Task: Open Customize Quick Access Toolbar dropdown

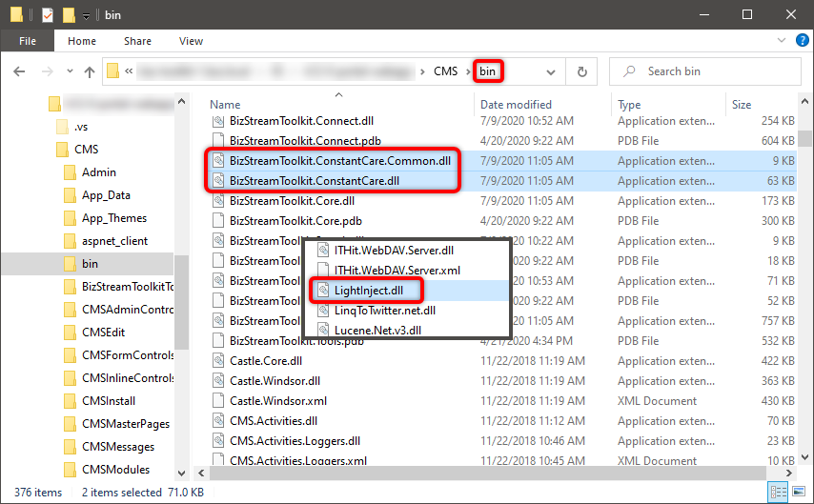Action: 86,16
